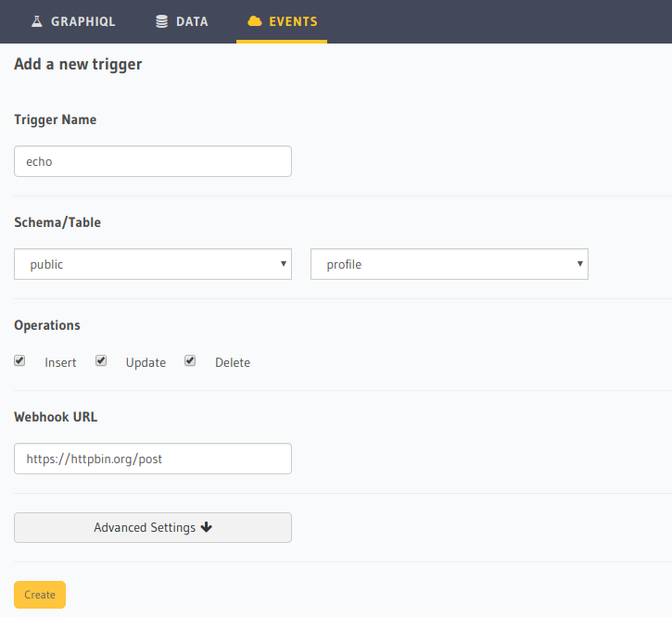Uncheck the Update operation checkbox
672x617 pixels.
pyautogui.click(x=101, y=361)
